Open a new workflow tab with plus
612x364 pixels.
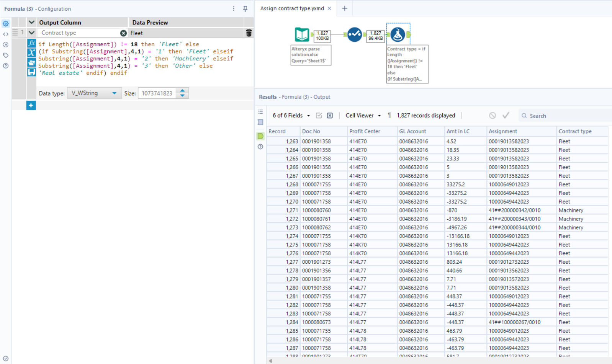[344, 8]
